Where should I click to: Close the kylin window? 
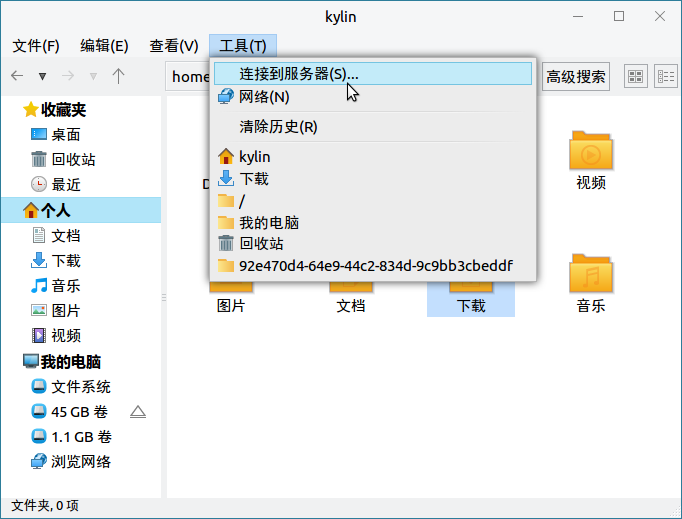[660, 17]
